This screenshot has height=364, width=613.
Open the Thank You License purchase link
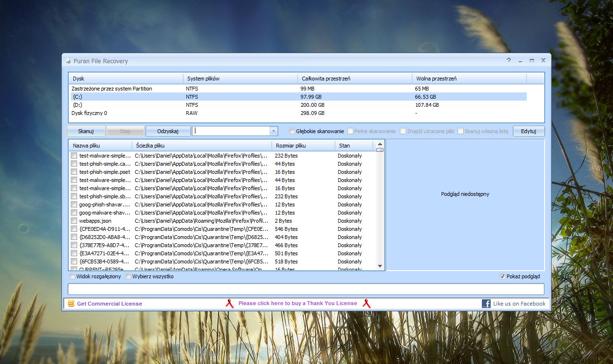[x=298, y=303]
